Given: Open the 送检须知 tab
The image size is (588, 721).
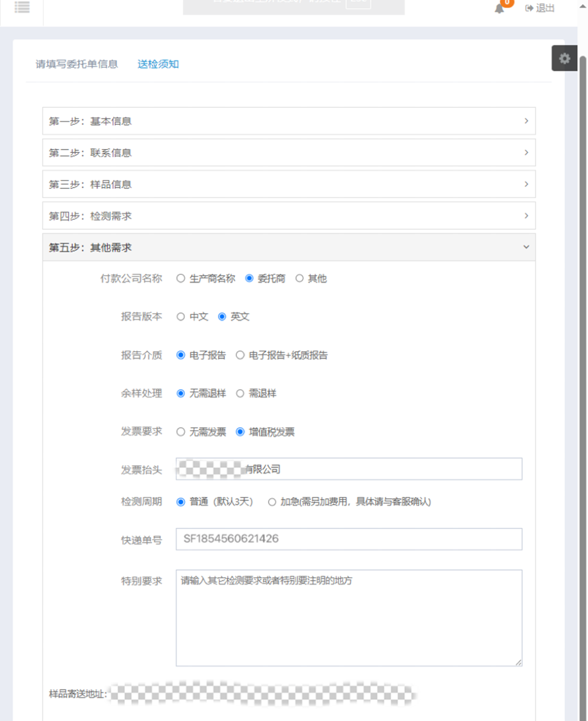Looking at the screenshot, I should coord(157,64).
